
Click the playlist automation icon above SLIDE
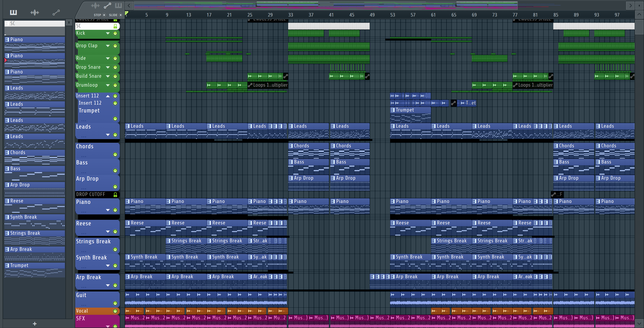(107, 6)
